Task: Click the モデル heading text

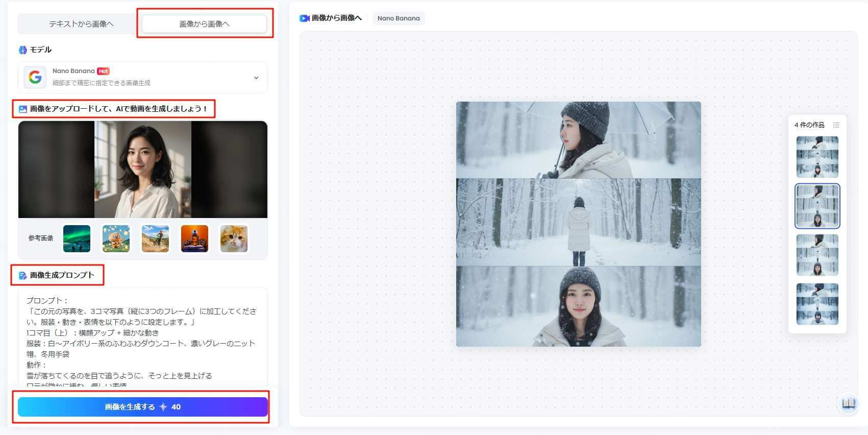Action: [41, 50]
